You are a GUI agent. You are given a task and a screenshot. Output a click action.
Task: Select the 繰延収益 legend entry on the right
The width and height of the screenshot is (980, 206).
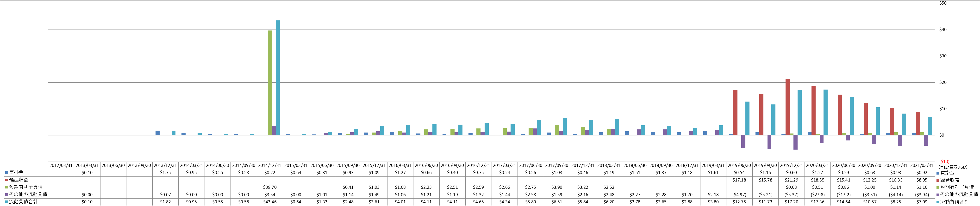coord(949,180)
